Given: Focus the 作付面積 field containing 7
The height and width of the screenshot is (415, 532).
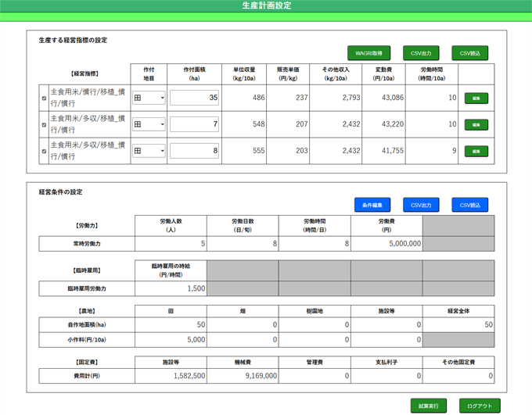Looking at the screenshot, I should click(x=194, y=125).
